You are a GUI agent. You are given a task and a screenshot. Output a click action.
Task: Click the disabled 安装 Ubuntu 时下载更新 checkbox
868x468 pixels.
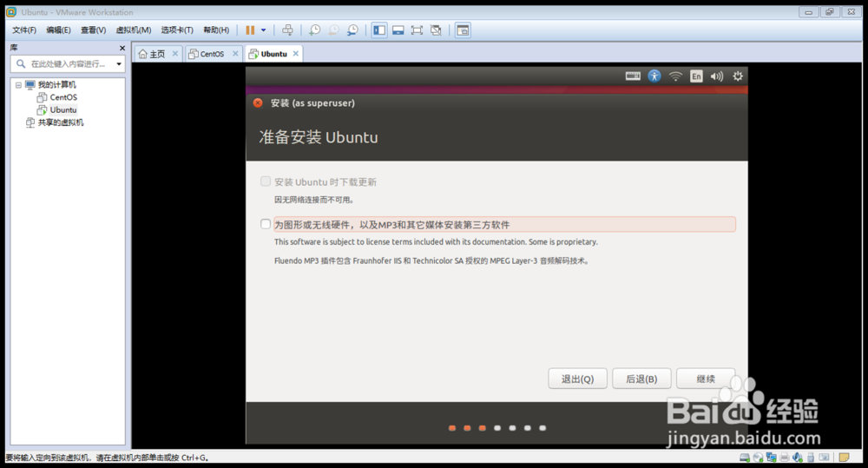[x=266, y=181]
